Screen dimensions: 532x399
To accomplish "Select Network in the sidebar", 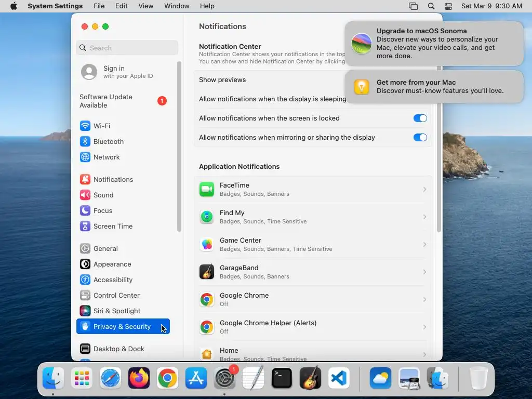I will [123, 157].
